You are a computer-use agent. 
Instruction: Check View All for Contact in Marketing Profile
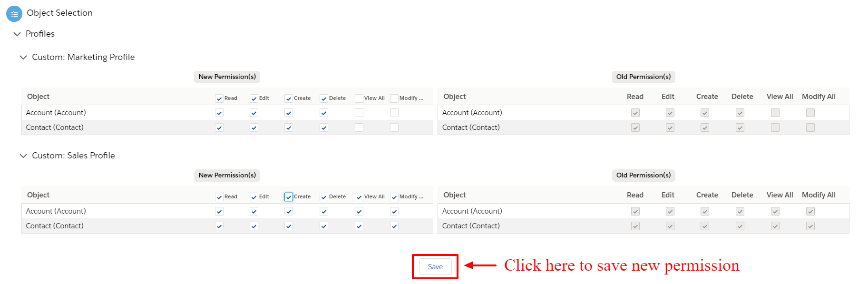[x=359, y=127]
